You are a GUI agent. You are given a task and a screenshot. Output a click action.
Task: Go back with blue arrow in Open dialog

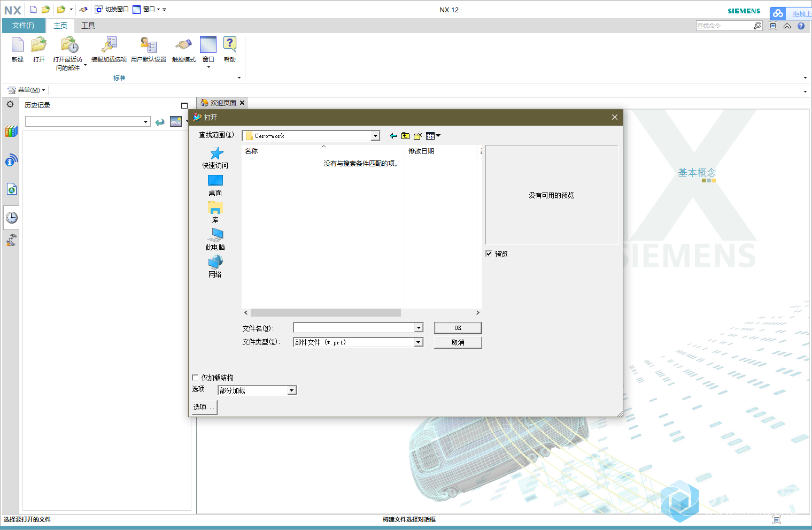click(393, 136)
